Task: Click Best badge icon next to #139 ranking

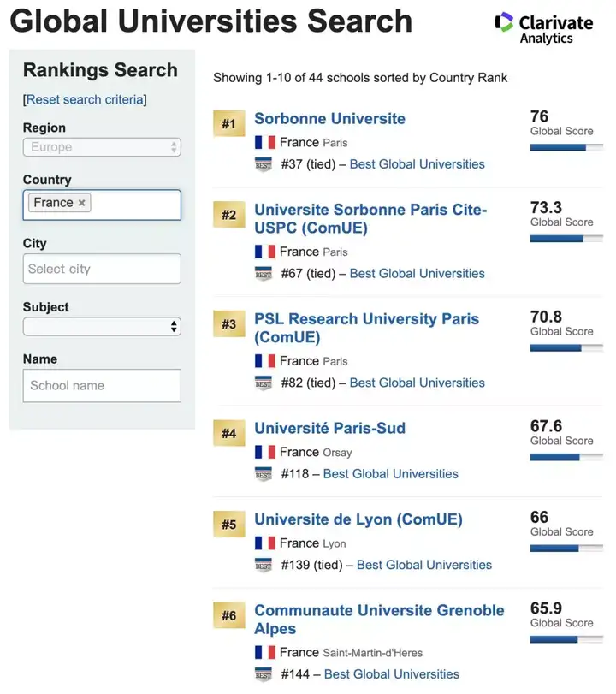Action: tap(264, 565)
